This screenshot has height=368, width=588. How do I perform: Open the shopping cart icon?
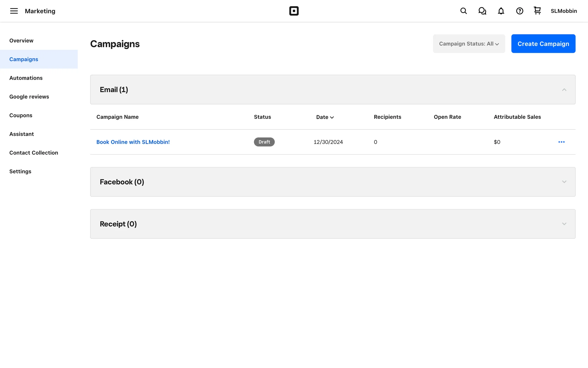click(537, 11)
